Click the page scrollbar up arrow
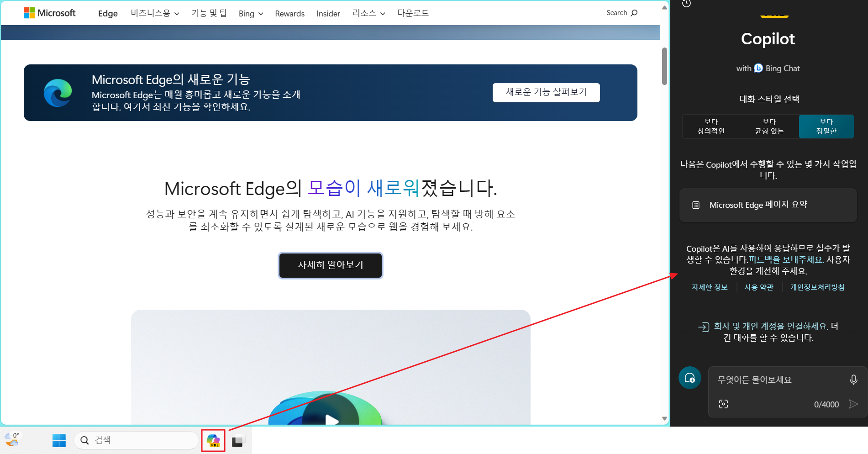The image size is (868, 454). 665,7
